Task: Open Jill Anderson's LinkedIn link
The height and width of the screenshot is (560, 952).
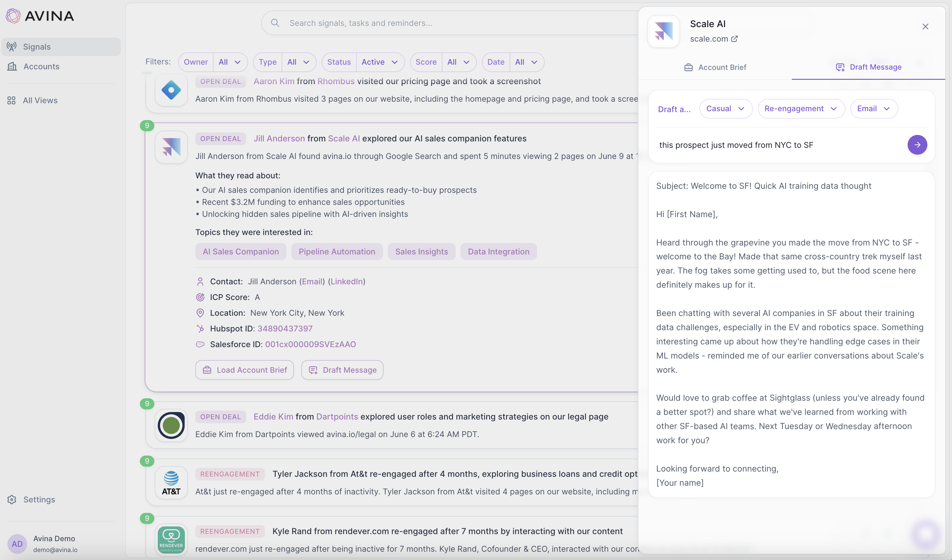Action: (x=346, y=281)
